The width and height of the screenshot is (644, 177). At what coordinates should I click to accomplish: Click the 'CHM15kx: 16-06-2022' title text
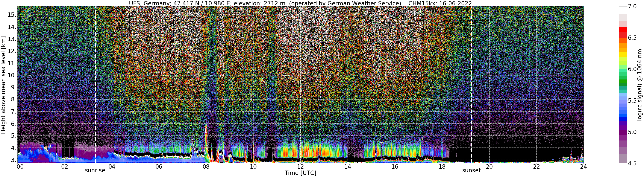click(440, 3)
